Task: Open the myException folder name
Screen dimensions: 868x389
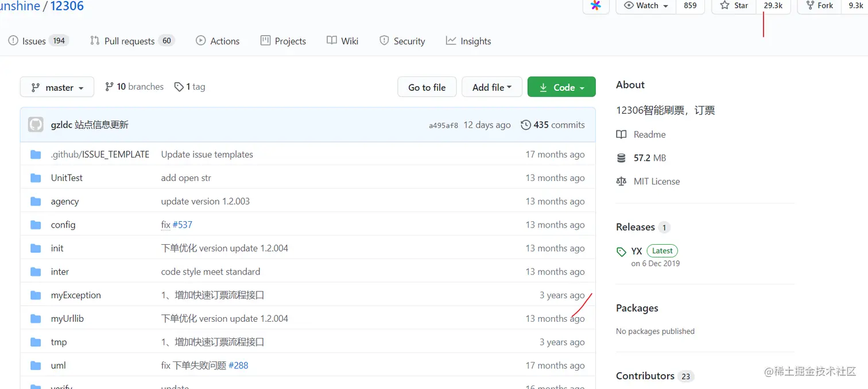Action: point(76,295)
